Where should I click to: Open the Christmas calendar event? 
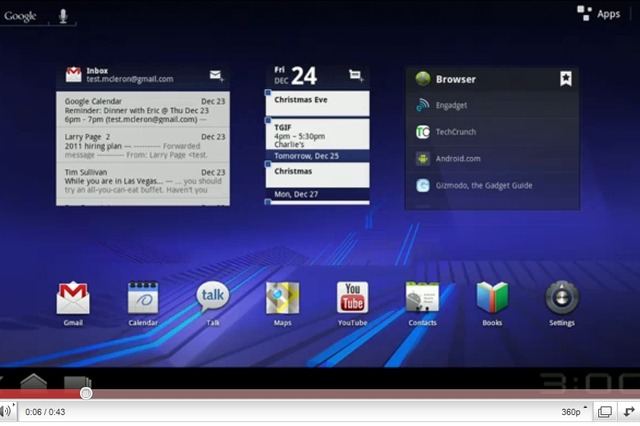pyautogui.click(x=318, y=175)
